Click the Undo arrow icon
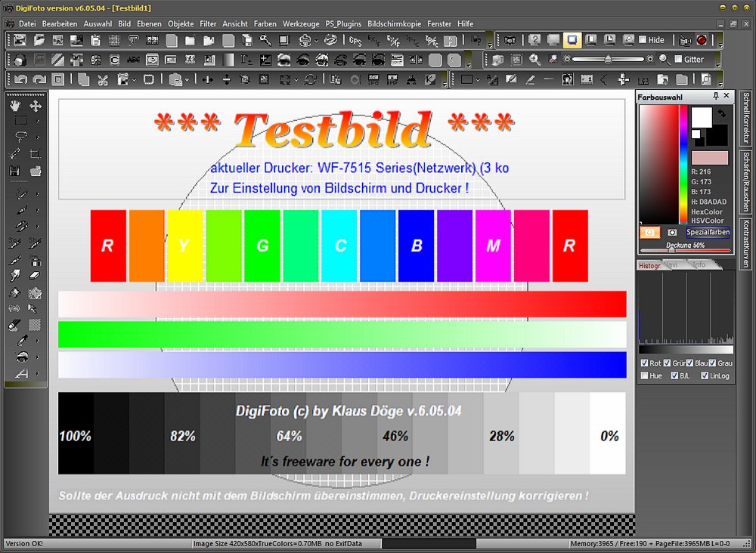756x553 pixels. coord(20,79)
